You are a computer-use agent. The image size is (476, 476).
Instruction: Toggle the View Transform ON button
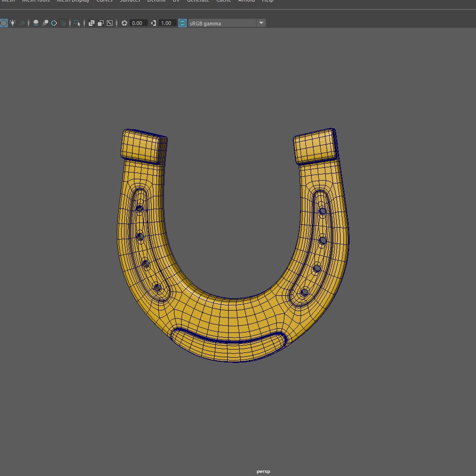182,23
